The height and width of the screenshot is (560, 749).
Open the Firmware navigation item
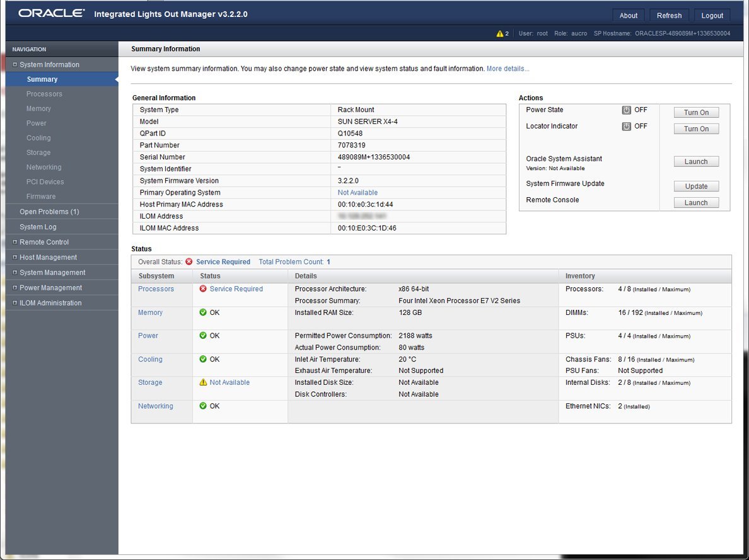point(41,197)
